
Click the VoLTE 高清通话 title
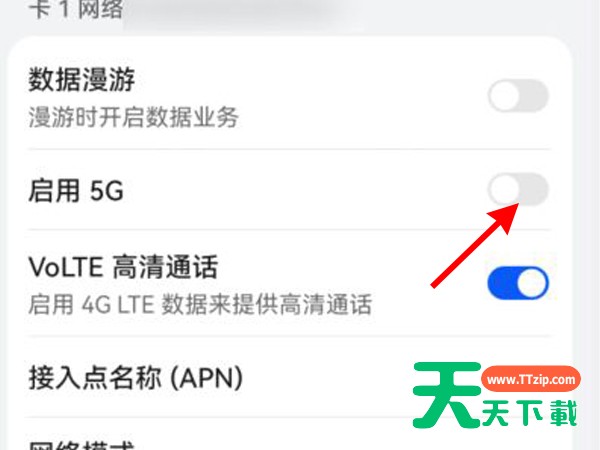click(123, 267)
